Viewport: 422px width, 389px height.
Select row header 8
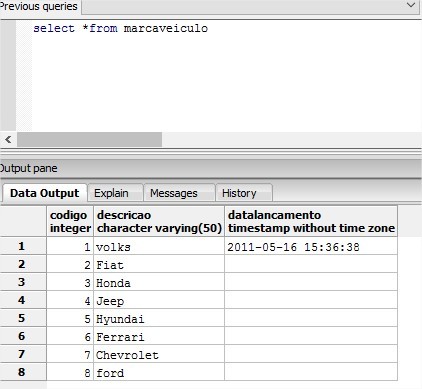point(23,372)
